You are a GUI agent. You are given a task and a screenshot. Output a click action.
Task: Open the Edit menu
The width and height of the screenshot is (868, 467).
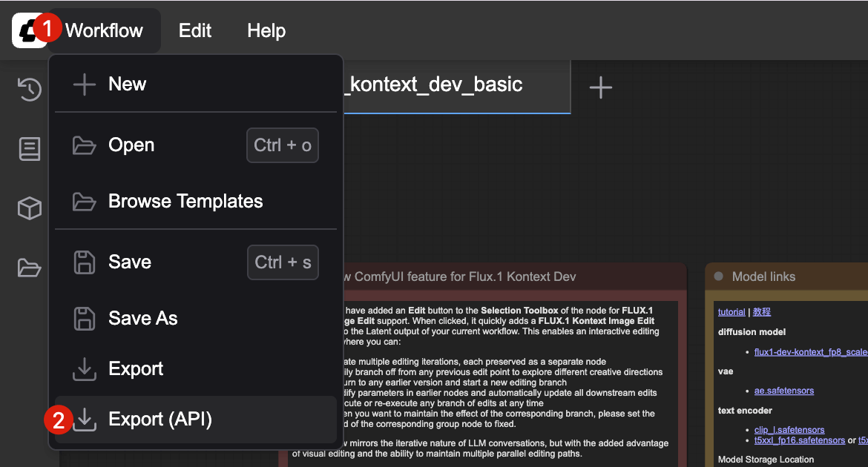pyautogui.click(x=195, y=30)
